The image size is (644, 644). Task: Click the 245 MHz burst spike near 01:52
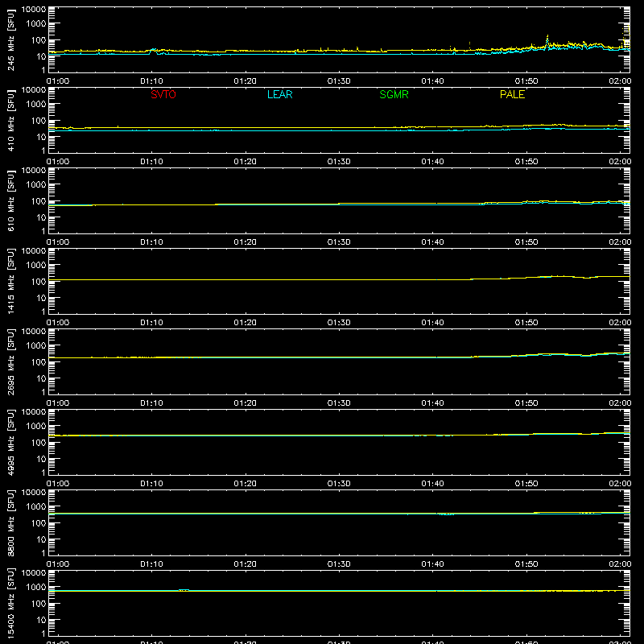click(547, 41)
